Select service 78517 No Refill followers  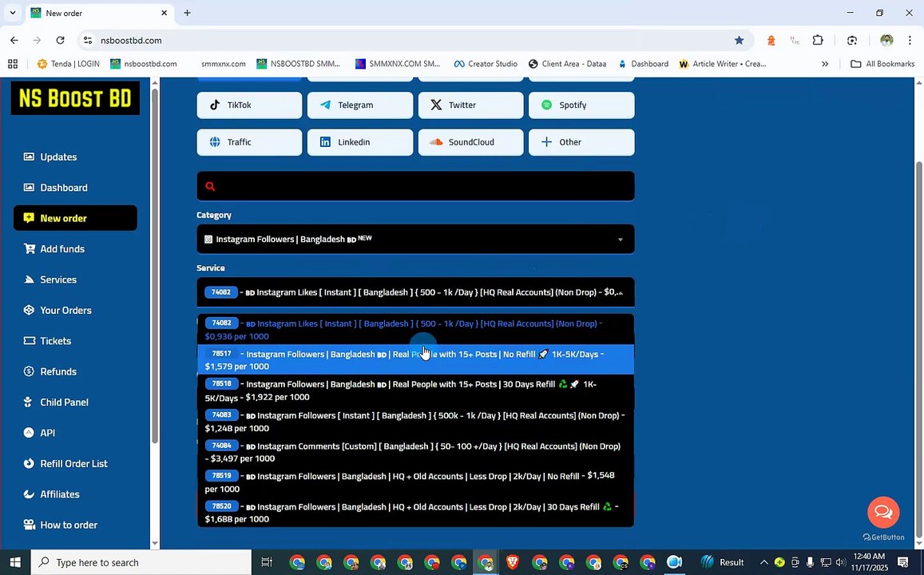point(415,359)
